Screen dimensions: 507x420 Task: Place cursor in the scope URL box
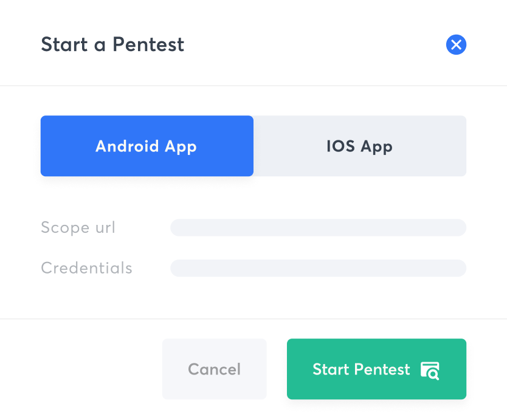pyautogui.click(x=318, y=227)
